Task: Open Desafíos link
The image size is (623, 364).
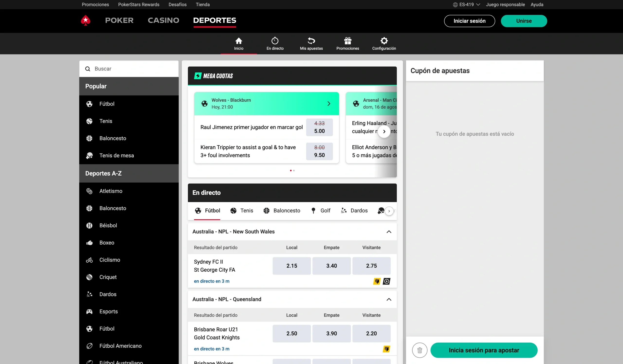Action: [x=177, y=5]
